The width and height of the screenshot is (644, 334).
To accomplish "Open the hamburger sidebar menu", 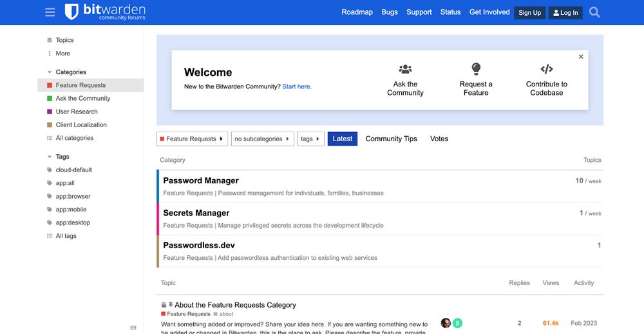I will (x=50, y=12).
